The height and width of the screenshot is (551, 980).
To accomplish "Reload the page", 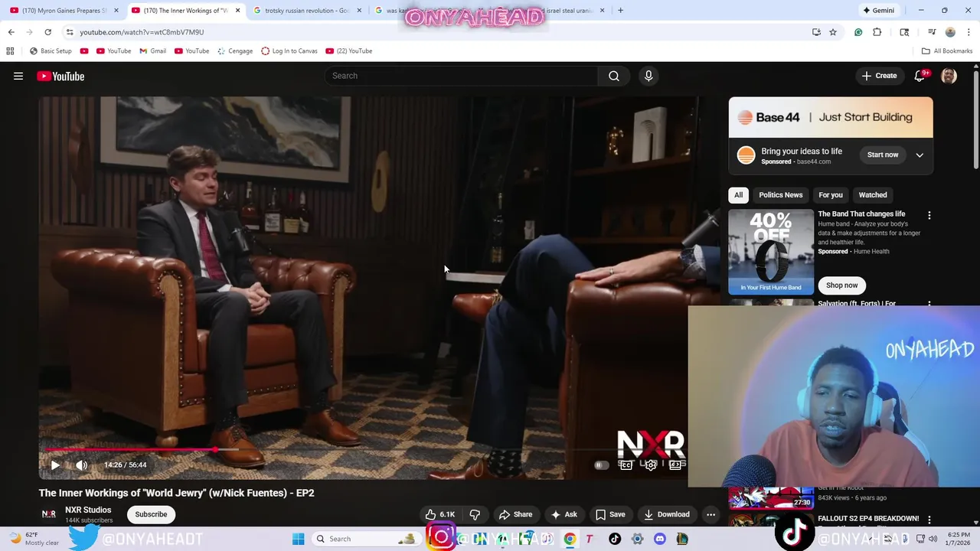I will point(47,32).
